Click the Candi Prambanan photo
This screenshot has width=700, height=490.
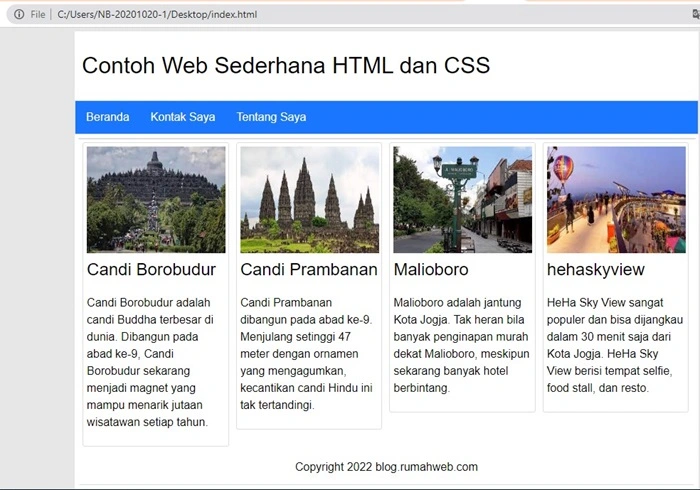tap(309, 199)
